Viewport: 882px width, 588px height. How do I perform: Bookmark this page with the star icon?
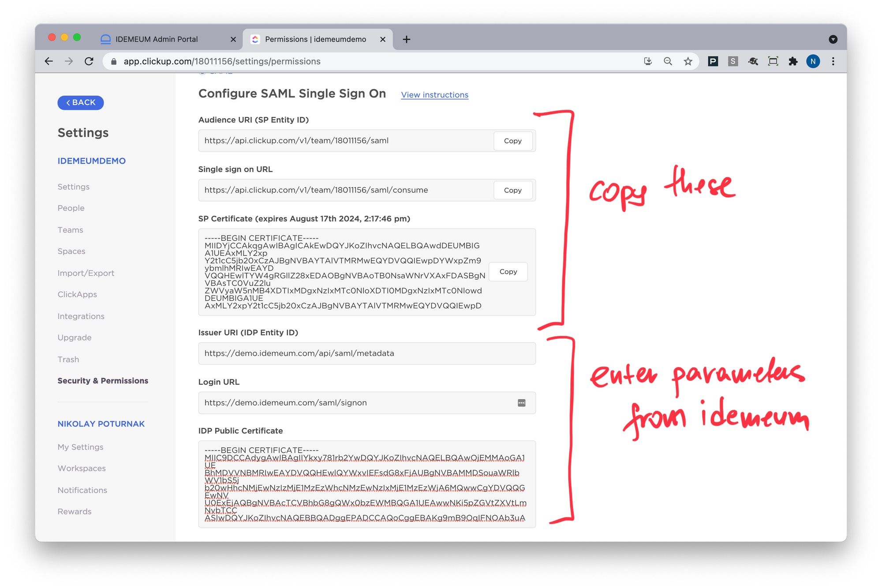coord(688,61)
